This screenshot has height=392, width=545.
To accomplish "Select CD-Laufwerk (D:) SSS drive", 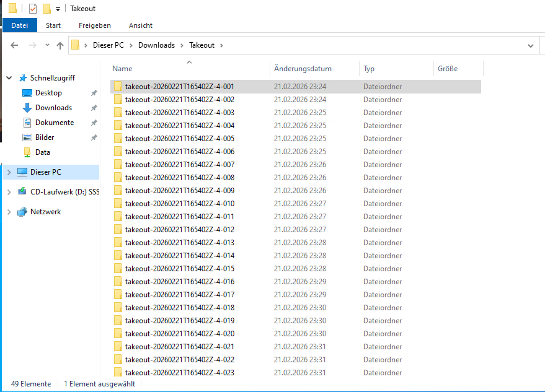I will (64, 192).
